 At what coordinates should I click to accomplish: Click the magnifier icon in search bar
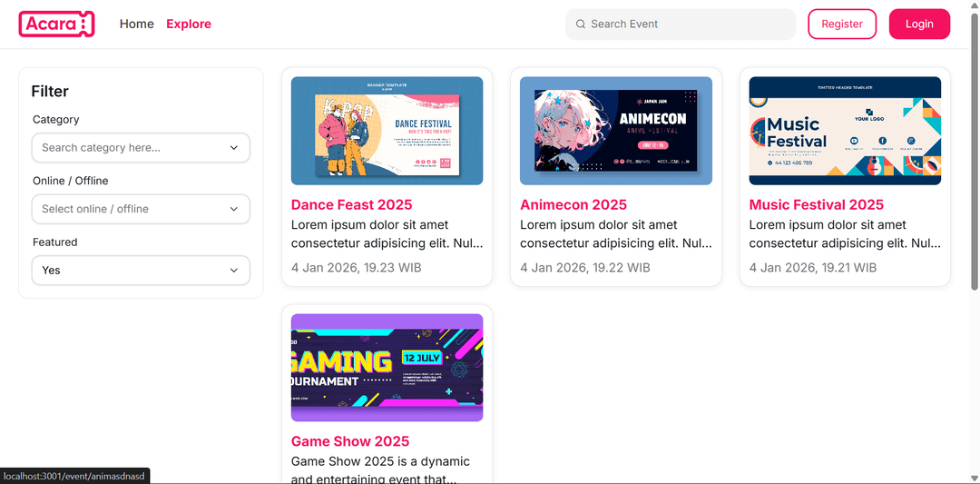(581, 25)
